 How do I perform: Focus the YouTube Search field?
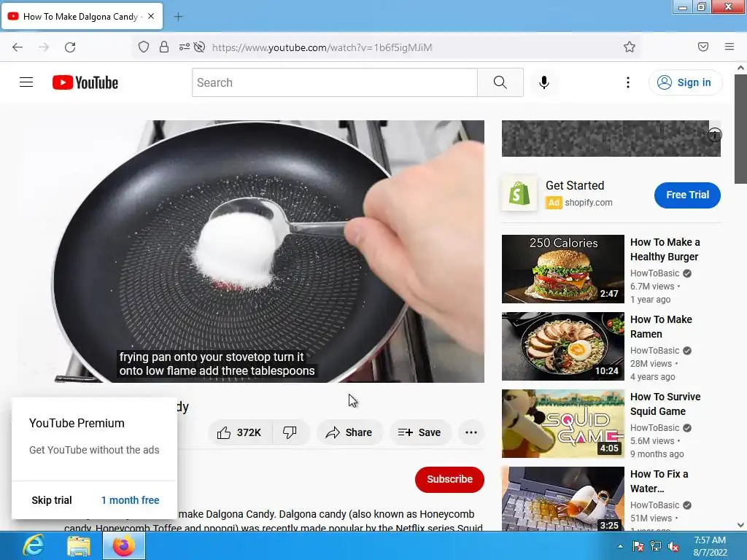[x=334, y=82]
